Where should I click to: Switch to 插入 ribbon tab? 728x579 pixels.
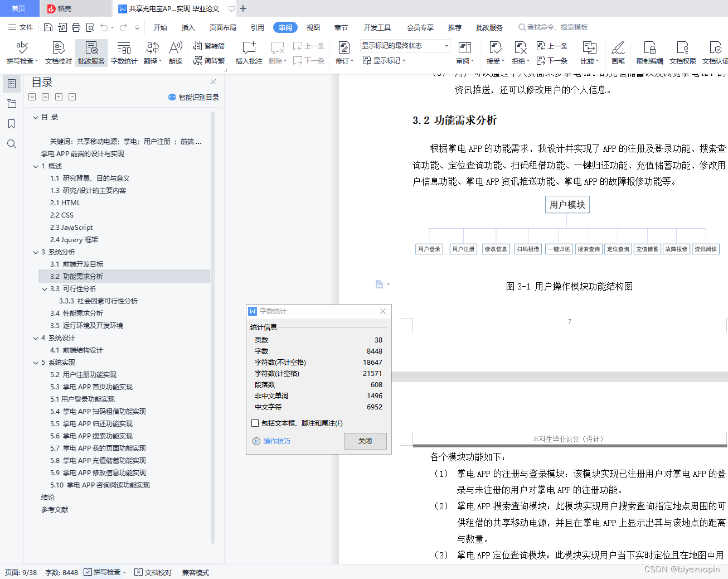click(188, 27)
